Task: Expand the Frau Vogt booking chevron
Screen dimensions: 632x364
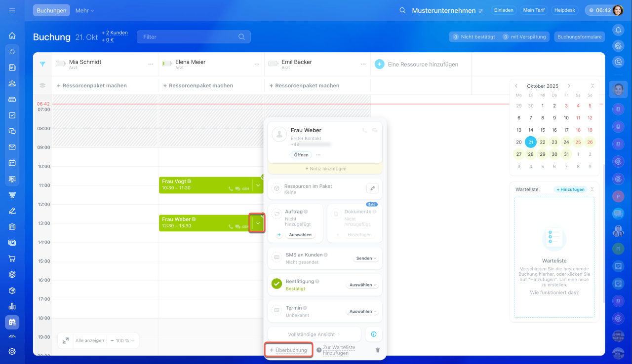Action: (x=258, y=185)
